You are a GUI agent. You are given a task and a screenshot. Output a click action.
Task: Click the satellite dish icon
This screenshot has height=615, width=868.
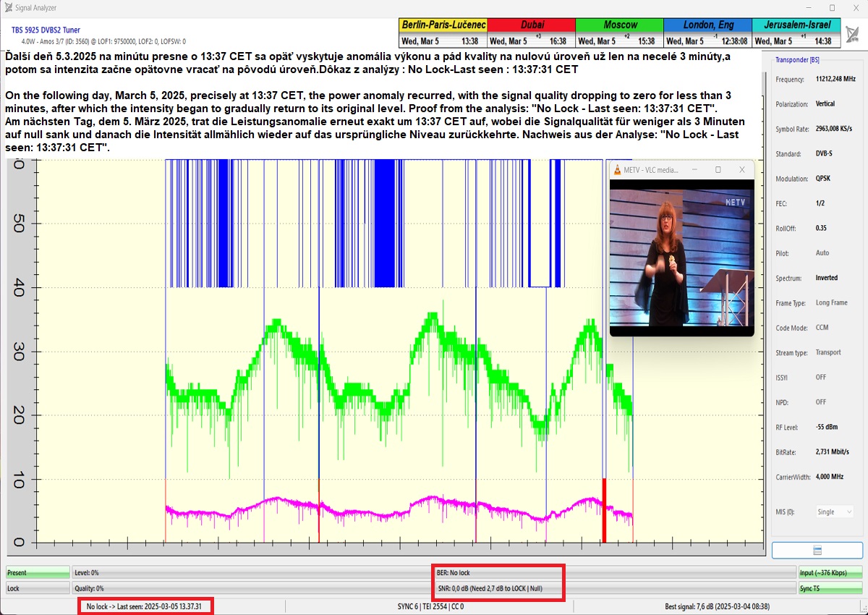854,34
